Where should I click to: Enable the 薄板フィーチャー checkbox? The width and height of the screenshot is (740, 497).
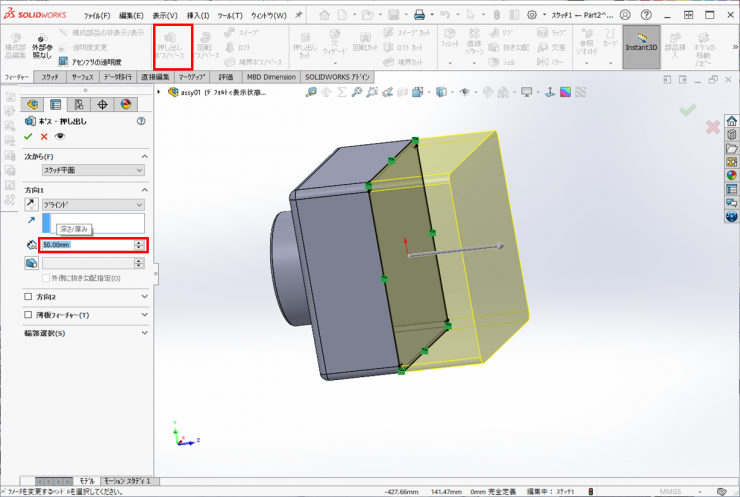click(x=29, y=315)
